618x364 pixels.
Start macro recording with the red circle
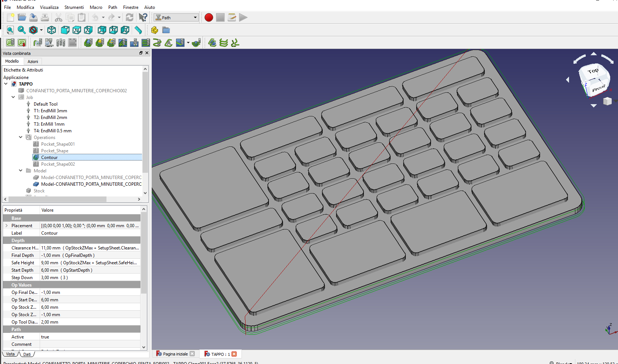(209, 17)
